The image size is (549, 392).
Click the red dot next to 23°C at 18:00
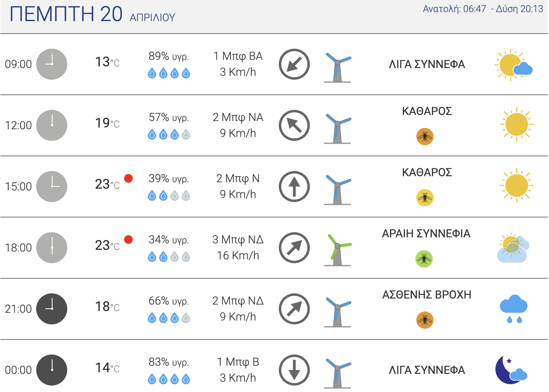128,240
